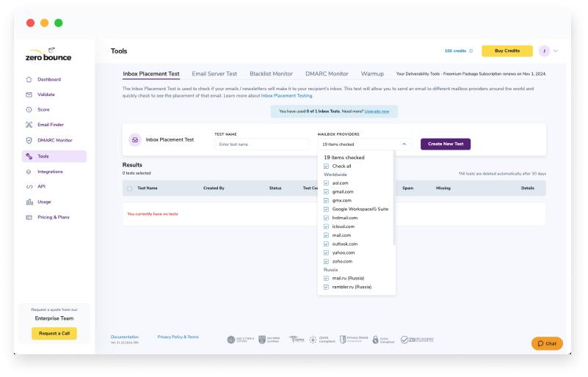The image size is (588, 377).
Task: Click the Missing column header
Action: coord(443,188)
